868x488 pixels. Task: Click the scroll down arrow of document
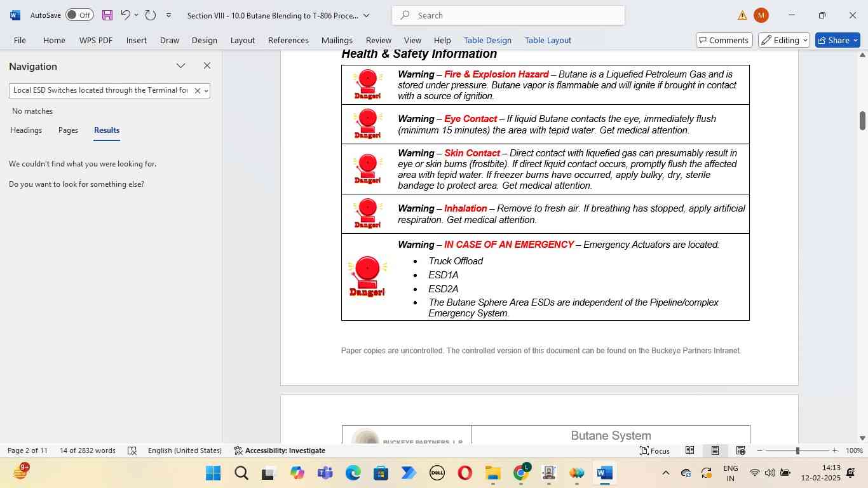(x=862, y=438)
